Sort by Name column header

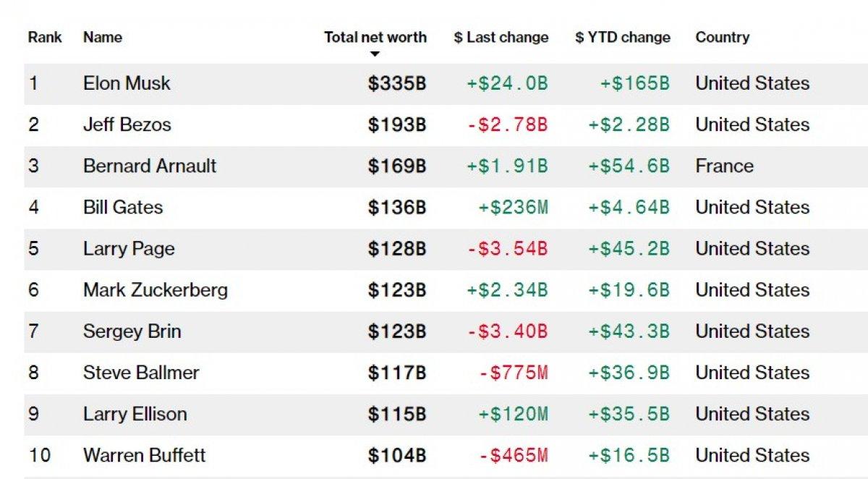pos(103,38)
